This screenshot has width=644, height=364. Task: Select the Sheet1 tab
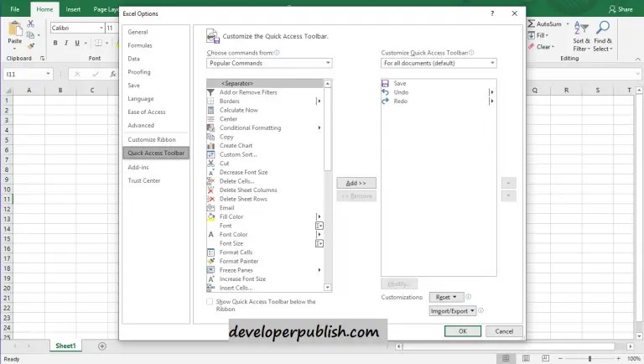(65, 346)
